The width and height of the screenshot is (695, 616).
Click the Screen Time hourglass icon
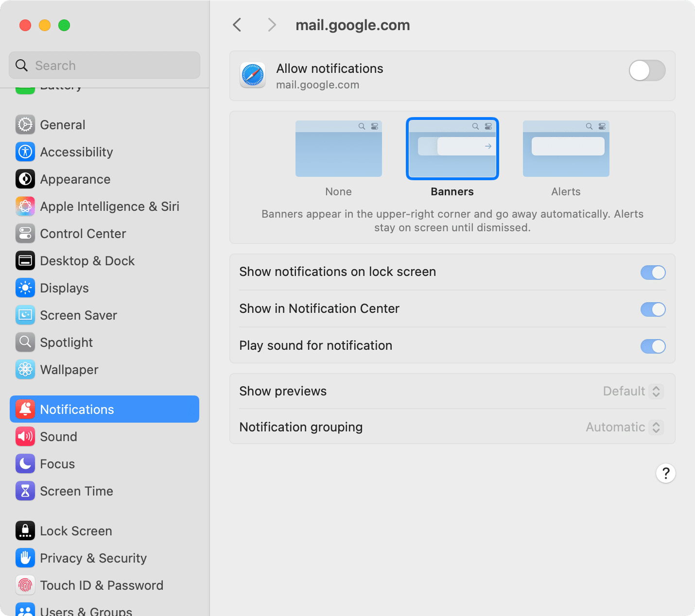point(25,491)
